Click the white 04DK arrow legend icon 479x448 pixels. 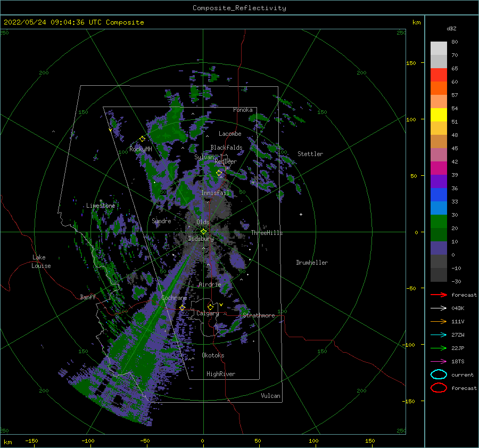pos(439,308)
